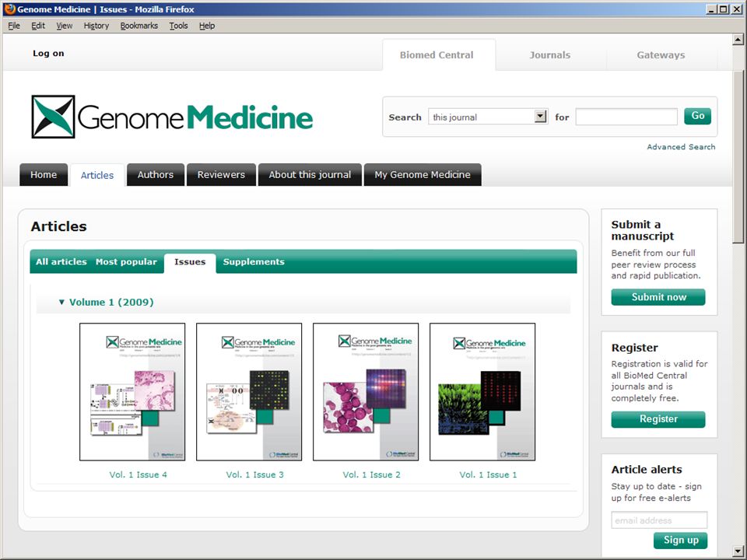The width and height of the screenshot is (747, 560).
Task: Select the Issues sub-tab
Action: pos(190,262)
